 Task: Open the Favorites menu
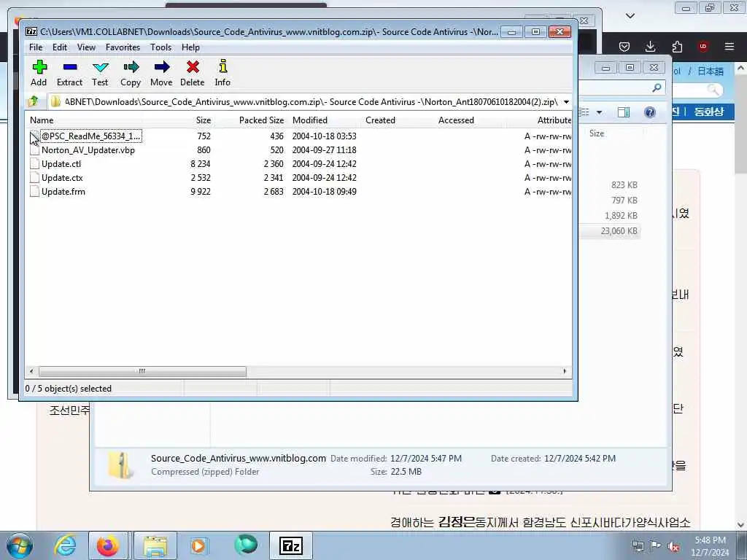point(123,47)
